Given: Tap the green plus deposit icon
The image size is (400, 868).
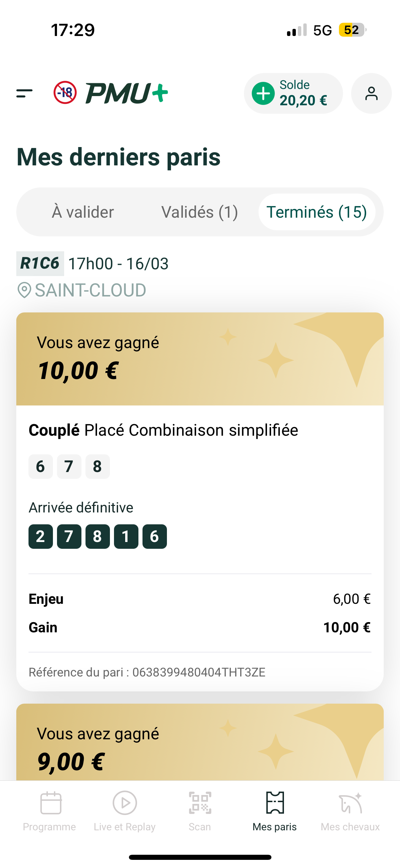Looking at the screenshot, I should [263, 93].
